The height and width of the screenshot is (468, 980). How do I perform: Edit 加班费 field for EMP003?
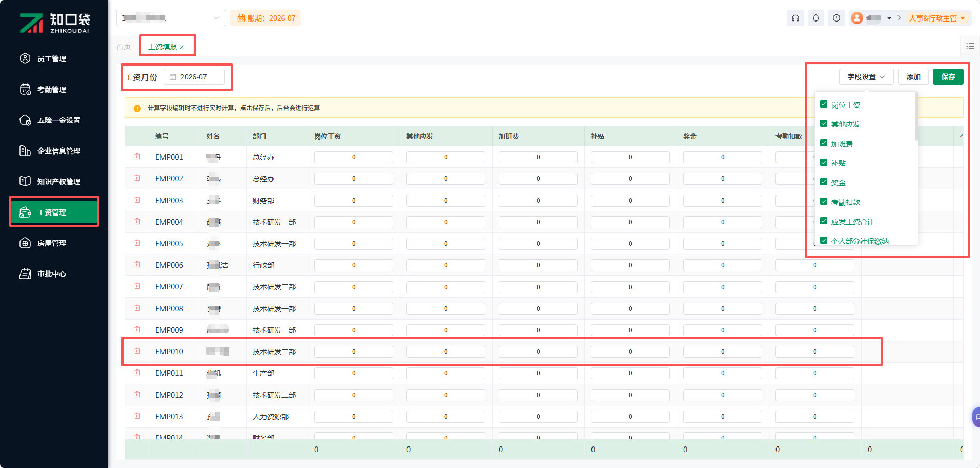(538, 201)
